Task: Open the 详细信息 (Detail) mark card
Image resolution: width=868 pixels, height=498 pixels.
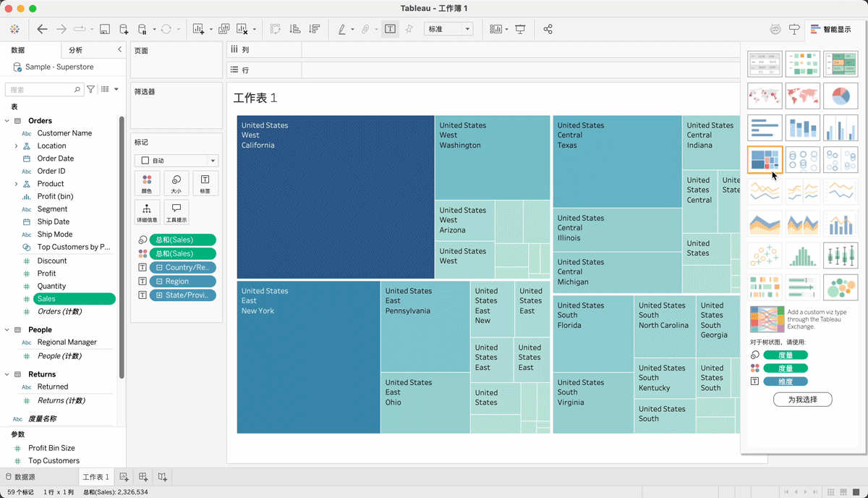Action: (146, 212)
